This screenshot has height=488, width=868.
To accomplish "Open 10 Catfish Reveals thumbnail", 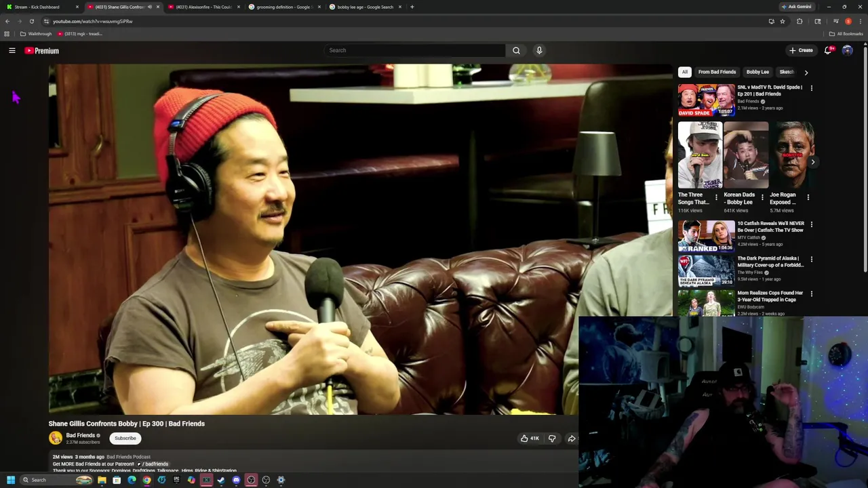I will pyautogui.click(x=706, y=236).
